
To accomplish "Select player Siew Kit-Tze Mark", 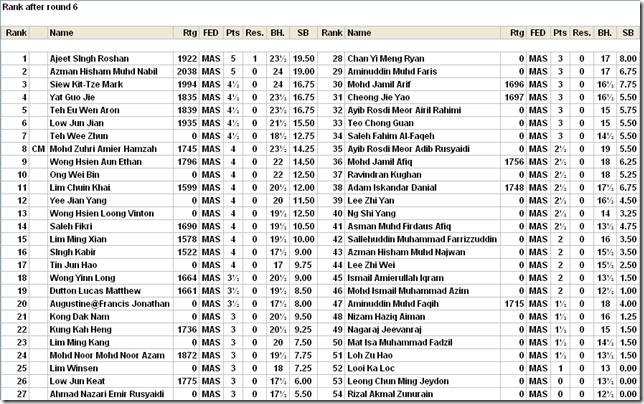I will [x=86, y=85].
